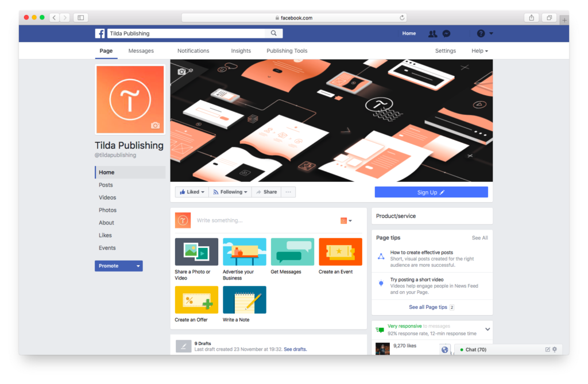
Task: Open the Safari share icon
Action: [x=531, y=18]
